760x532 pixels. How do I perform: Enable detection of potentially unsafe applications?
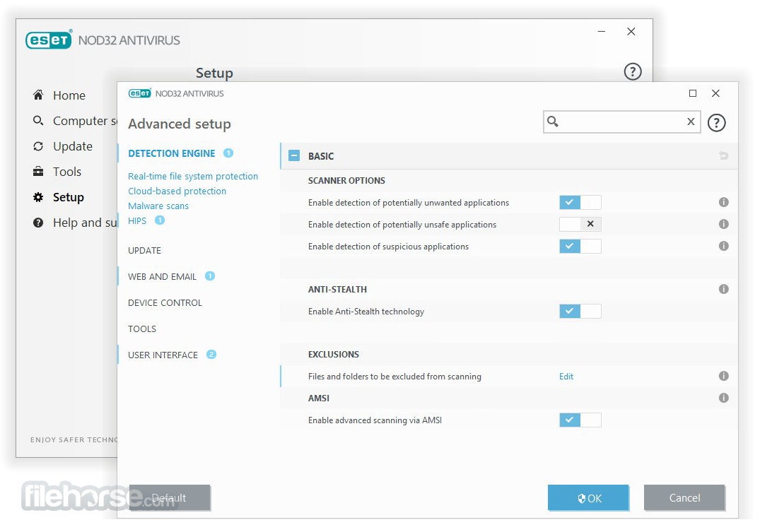pyautogui.click(x=580, y=224)
